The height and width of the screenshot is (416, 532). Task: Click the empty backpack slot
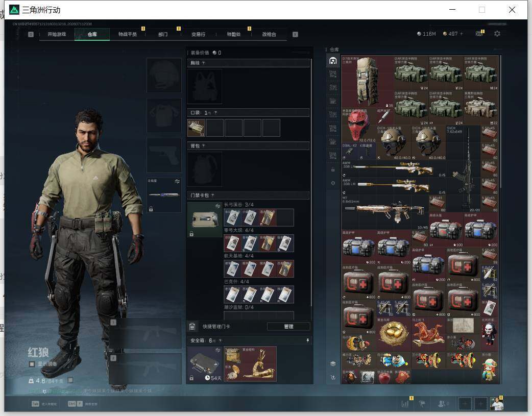[x=205, y=169]
